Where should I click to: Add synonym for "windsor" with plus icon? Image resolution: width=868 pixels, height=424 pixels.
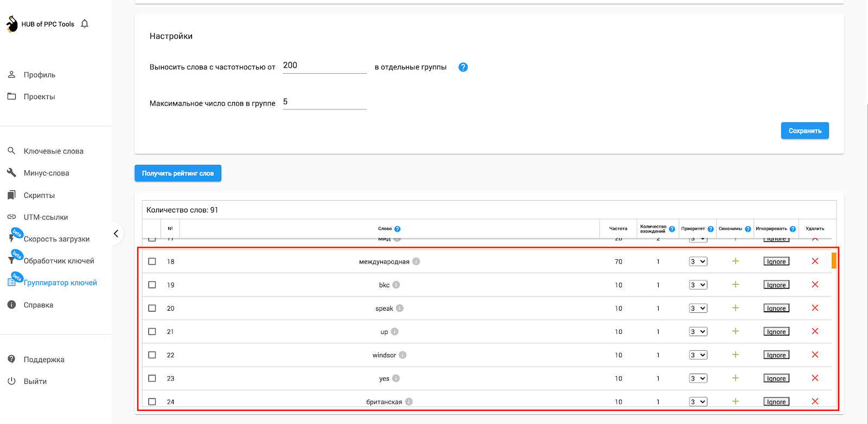736,354
